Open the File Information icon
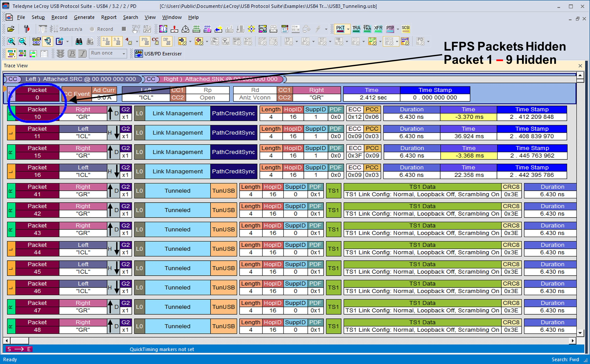Screen dimensions: 590x364 (163, 29)
